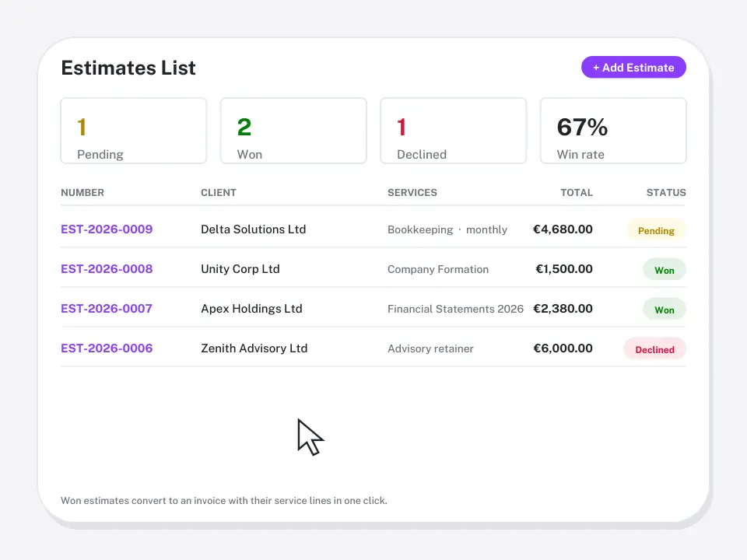Click the + Add Estimate button
Viewport: 747px width, 560px height.
pos(633,67)
